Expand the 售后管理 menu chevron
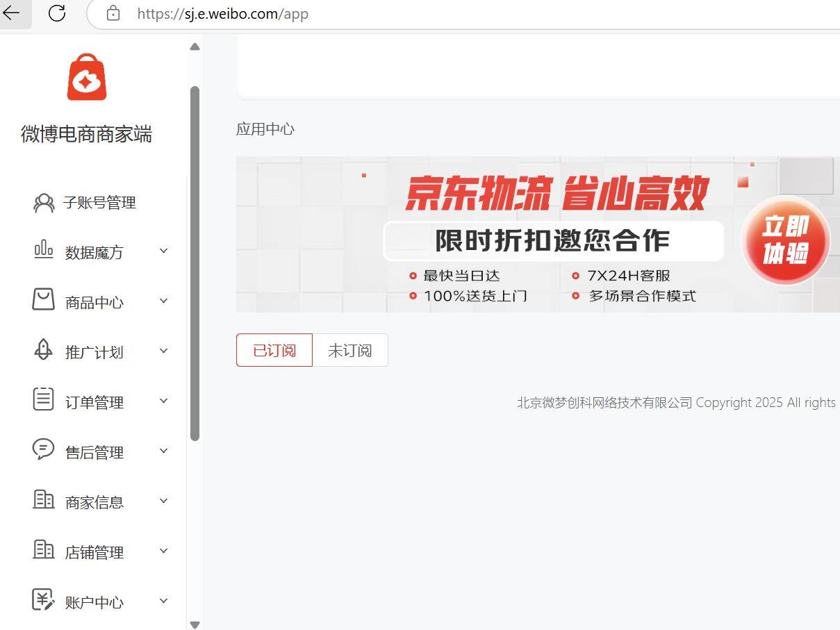The width and height of the screenshot is (840, 630). (164, 451)
